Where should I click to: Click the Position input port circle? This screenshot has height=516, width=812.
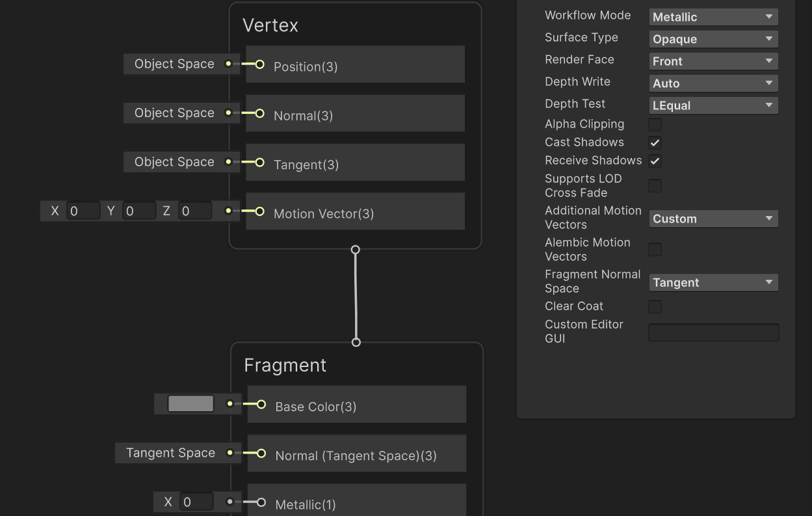260,64
